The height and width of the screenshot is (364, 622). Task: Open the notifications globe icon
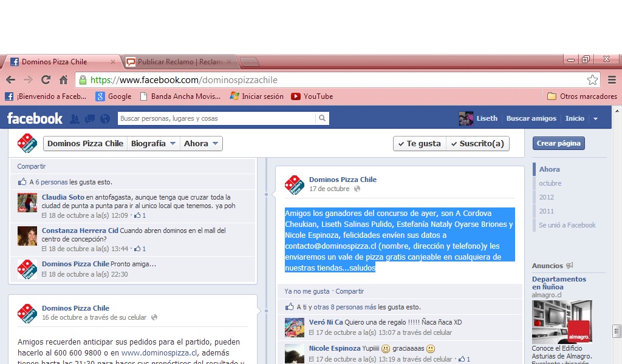click(x=104, y=119)
